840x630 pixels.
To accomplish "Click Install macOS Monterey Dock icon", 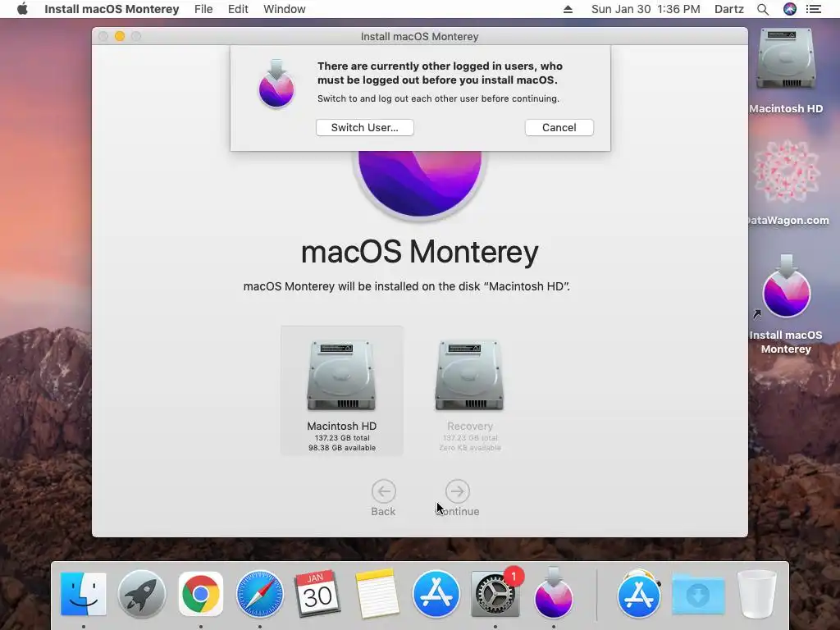I will pos(554,594).
